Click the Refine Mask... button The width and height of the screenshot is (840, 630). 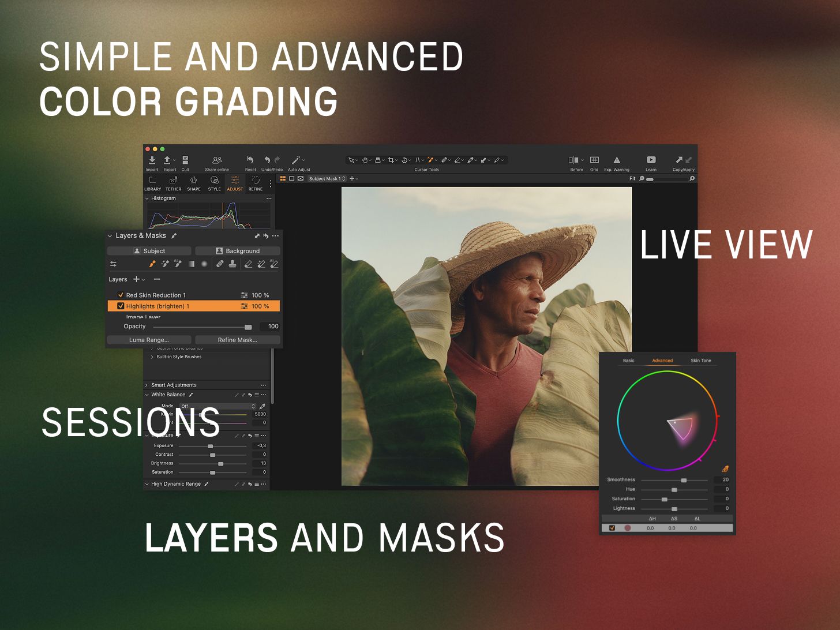tap(237, 340)
